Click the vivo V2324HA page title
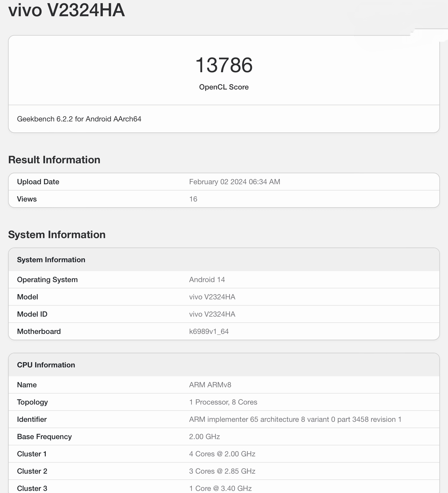Viewport: 448px width, 493px height. click(66, 10)
